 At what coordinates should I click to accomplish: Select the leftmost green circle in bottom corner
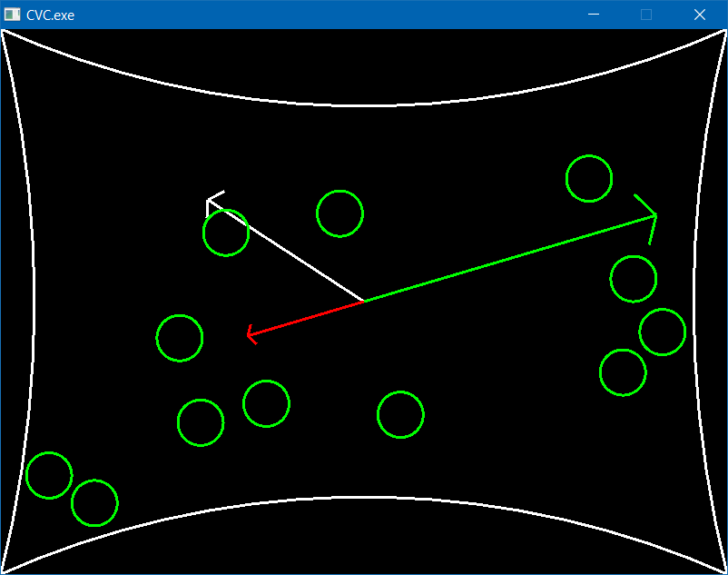[x=49, y=475]
